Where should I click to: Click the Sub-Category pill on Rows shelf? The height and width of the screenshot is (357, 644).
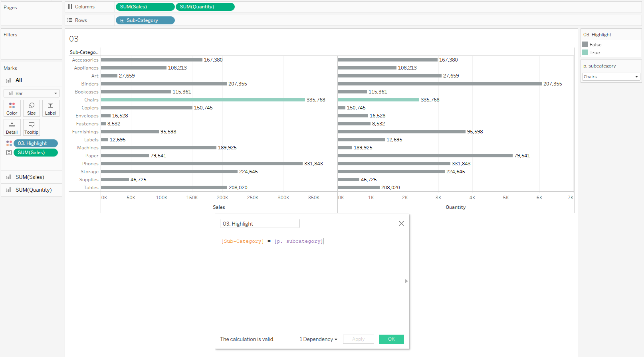[x=145, y=20]
